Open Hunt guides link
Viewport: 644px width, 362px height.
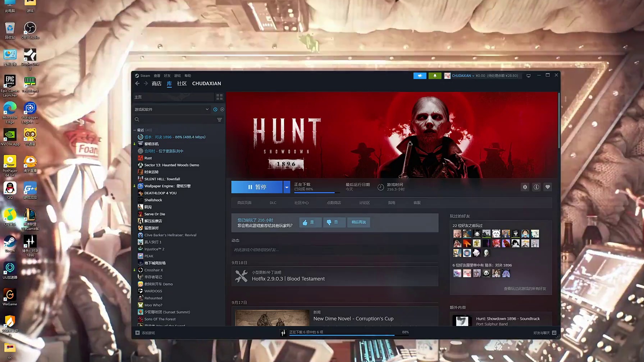coord(392,203)
